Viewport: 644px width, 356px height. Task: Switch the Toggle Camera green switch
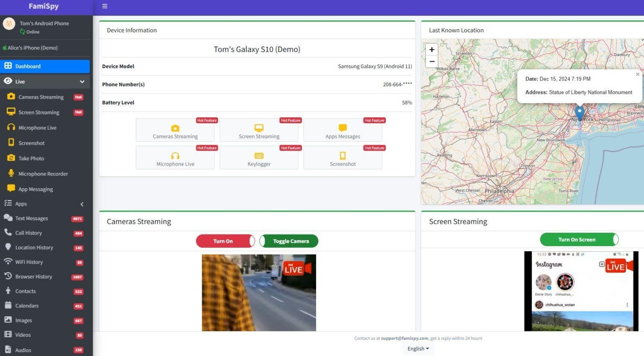click(289, 241)
